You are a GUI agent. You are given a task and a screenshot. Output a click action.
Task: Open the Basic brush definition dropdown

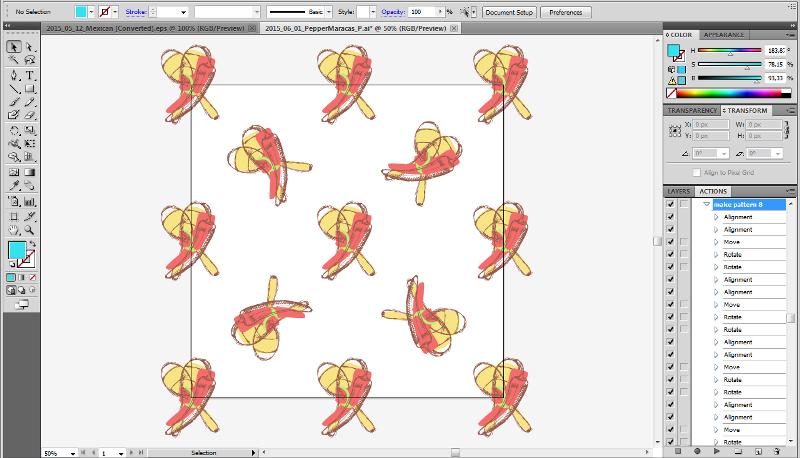point(329,12)
